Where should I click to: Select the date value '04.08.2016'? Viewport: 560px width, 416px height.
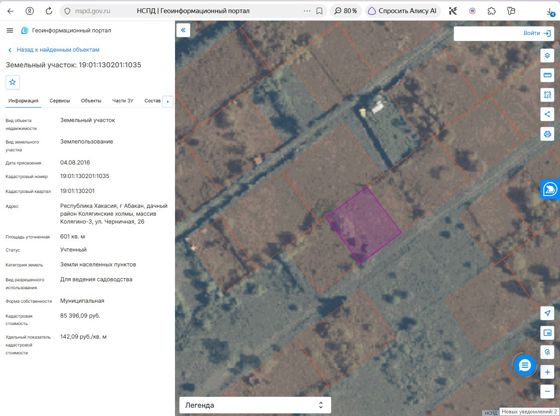(75, 162)
